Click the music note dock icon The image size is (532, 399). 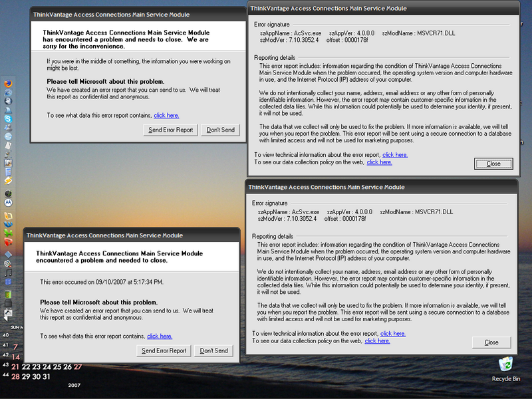point(8,273)
